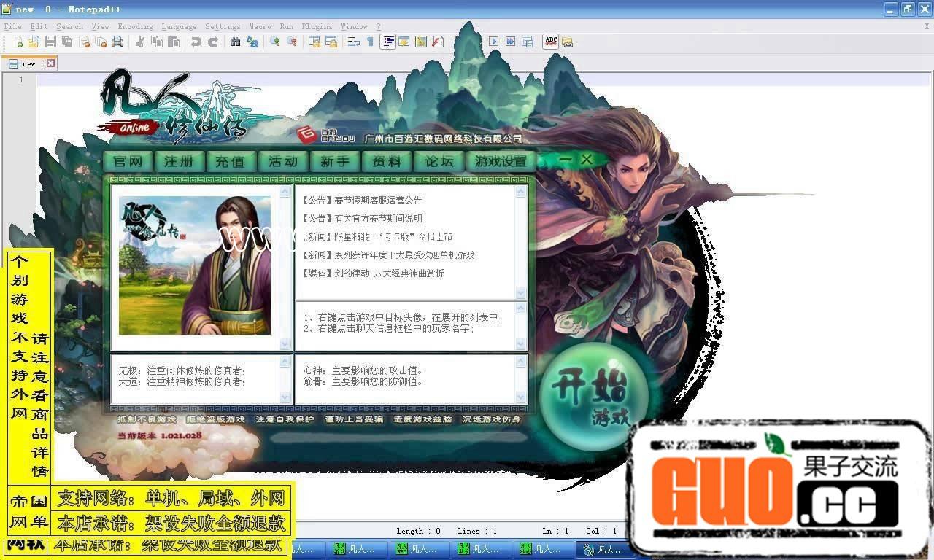Viewport: 934px width, 560px height.
Task: Click the Save All toolbar icon
Action: pos(67,42)
